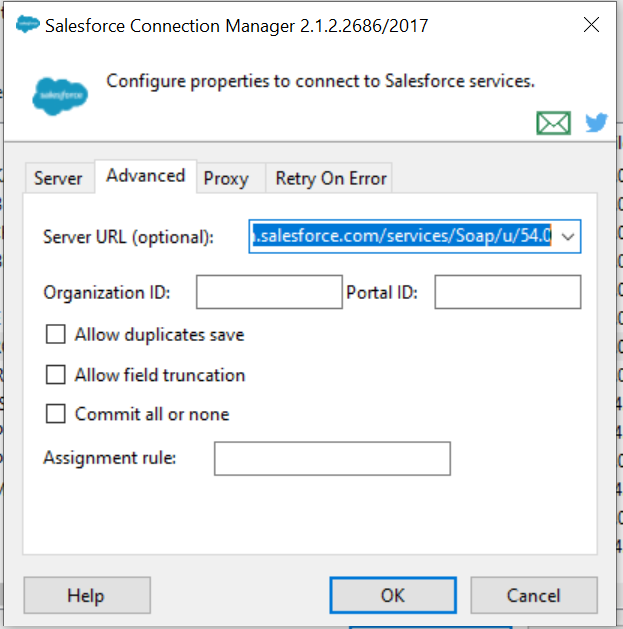Click inside the Server URL text field
The height and width of the screenshot is (629, 623).
coord(402,236)
